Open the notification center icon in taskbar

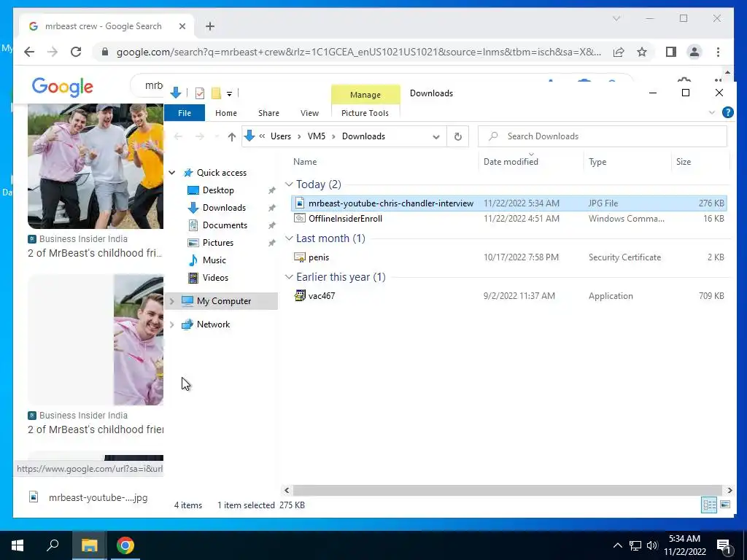tap(724, 545)
